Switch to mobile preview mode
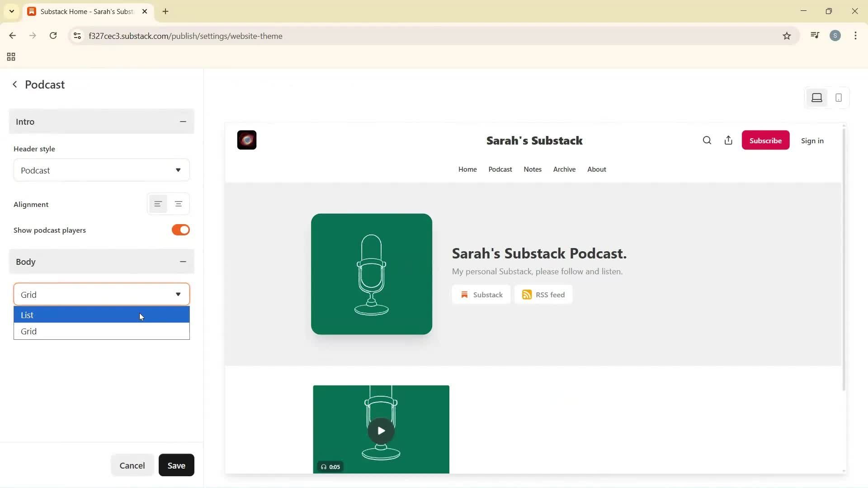The height and width of the screenshot is (488, 868). [x=838, y=98]
